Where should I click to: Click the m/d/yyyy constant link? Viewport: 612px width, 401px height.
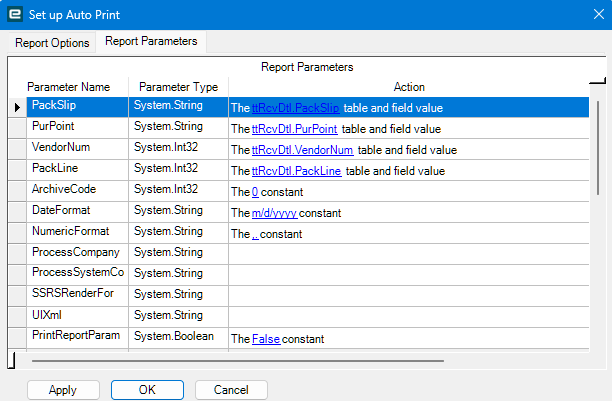coord(274,213)
